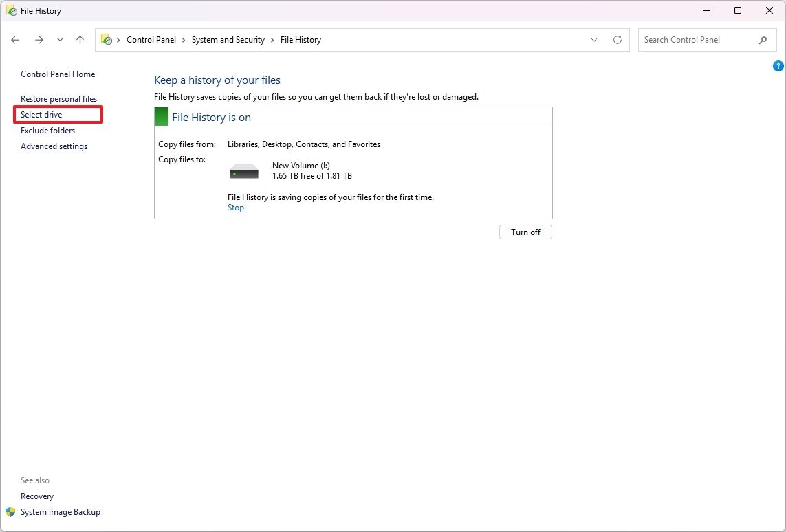Screen dimensions: 786x532
Task: Turn off File History
Action: (525, 232)
